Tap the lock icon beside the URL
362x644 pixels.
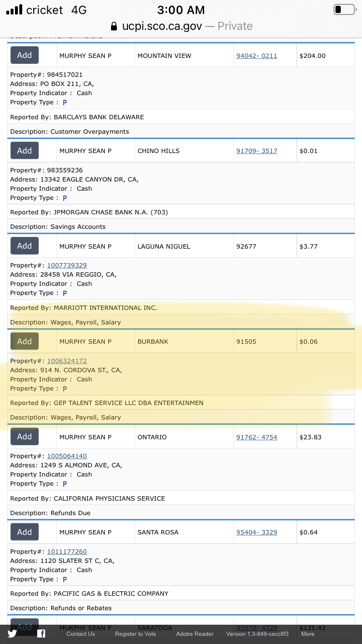[x=114, y=26]
